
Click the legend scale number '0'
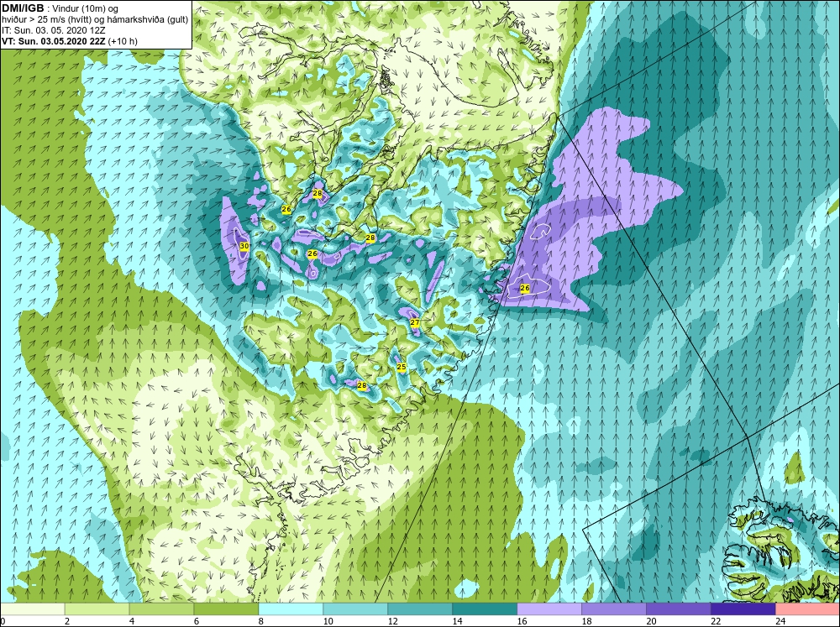(3, 621)
